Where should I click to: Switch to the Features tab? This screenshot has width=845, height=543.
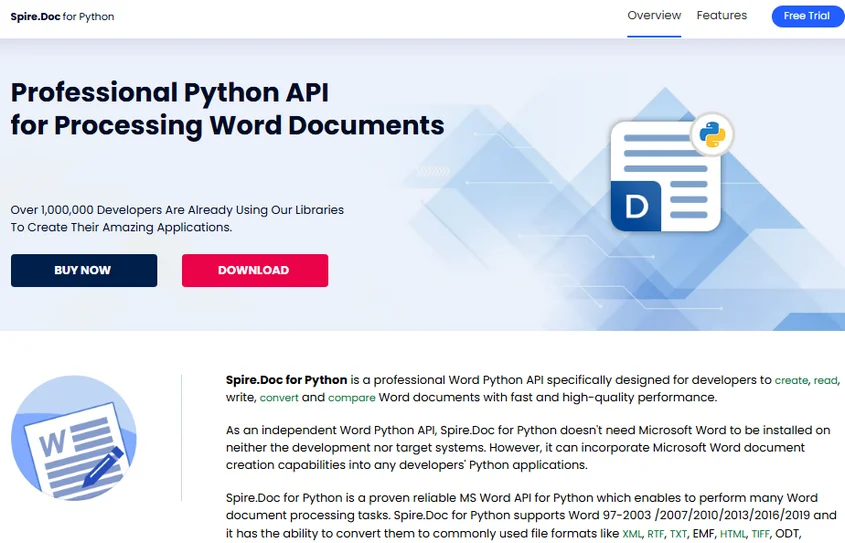721,16
